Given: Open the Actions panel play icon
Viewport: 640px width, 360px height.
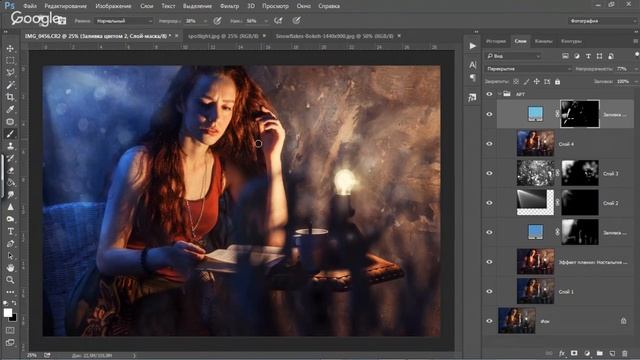Looking at the screenshot, I should pyautogui.click(x=473, y=46).
